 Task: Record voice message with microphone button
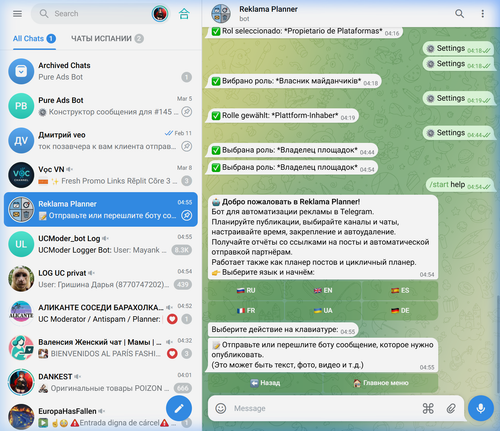click(481, 408)
